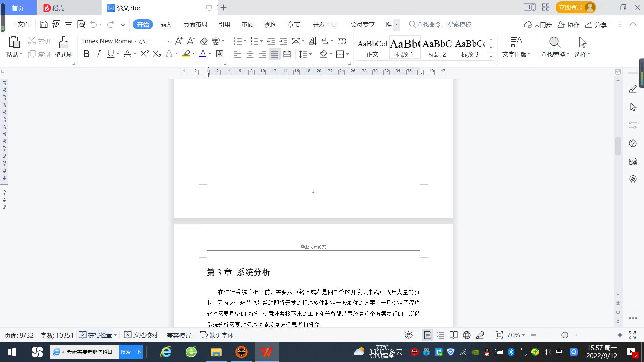
Task: Click the vertical scrollbar thumb
Action: coord(618,146)
